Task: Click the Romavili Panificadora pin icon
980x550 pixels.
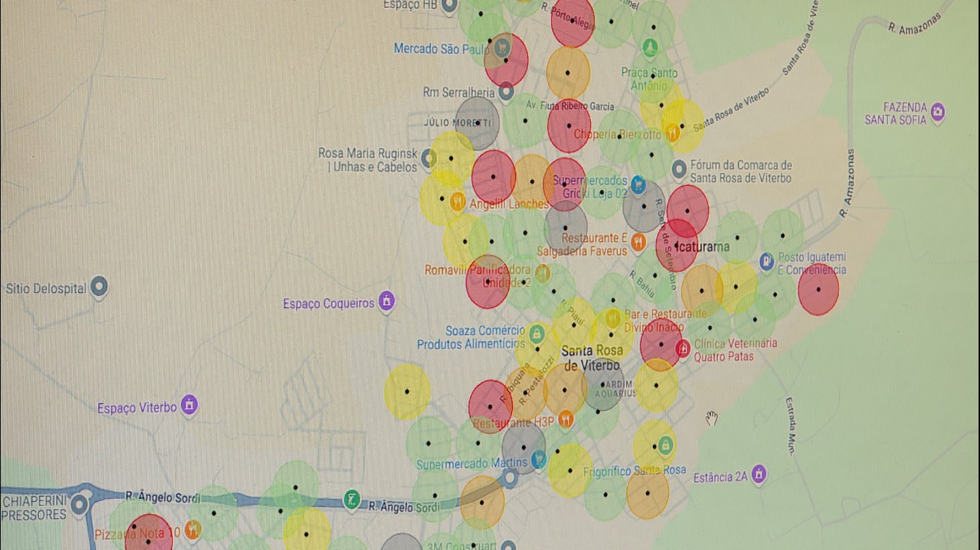Action: click(x=542, y=274)
